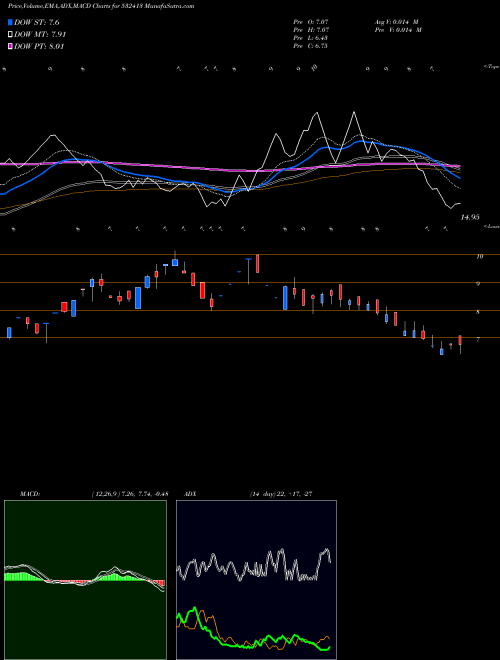Click the green MACD histogram chart panel
This screenshot has width=500, height=660.
click(85, 580)
